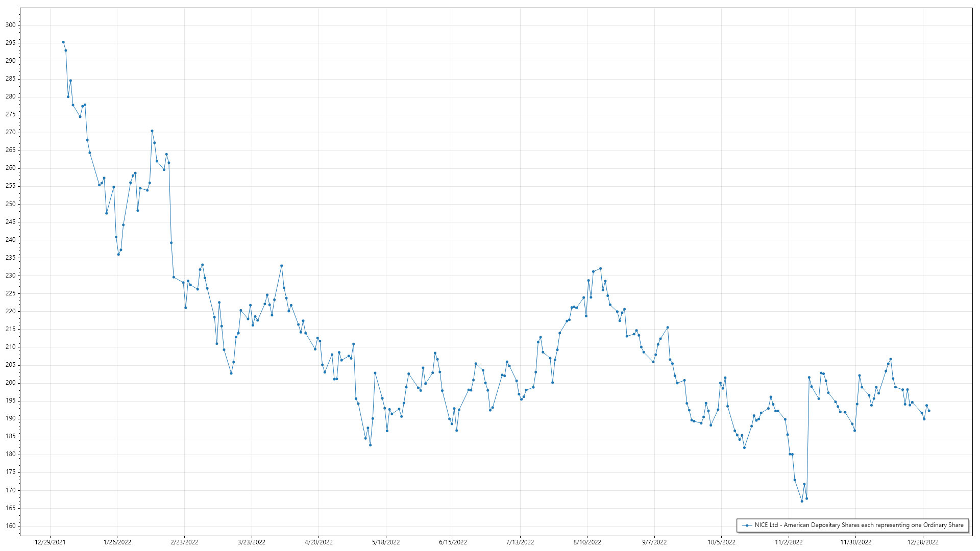The image size is (980, 551).
Task: Select the 8/10/2022 date tick label
Action: pos(587,542)
